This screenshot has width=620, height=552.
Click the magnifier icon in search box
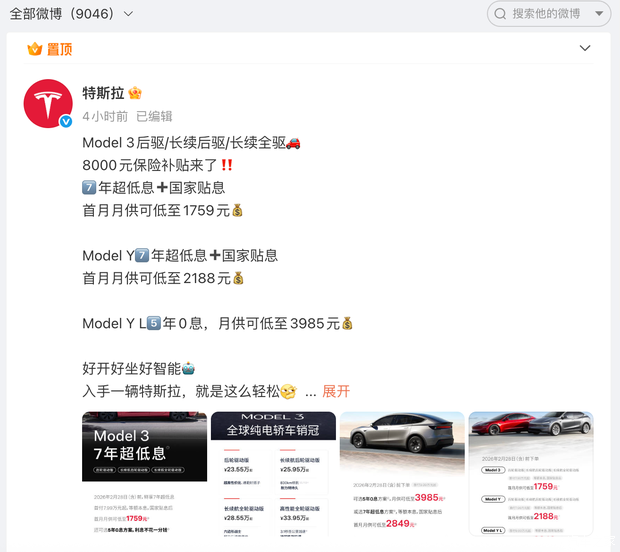click(500, 14)
